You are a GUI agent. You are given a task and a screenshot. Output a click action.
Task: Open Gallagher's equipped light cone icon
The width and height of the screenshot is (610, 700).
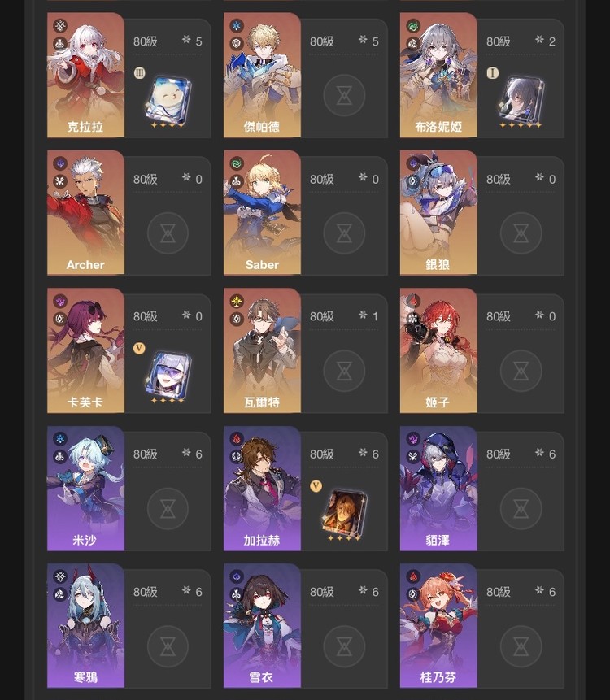pyautogui.click(x=344, y=511)
